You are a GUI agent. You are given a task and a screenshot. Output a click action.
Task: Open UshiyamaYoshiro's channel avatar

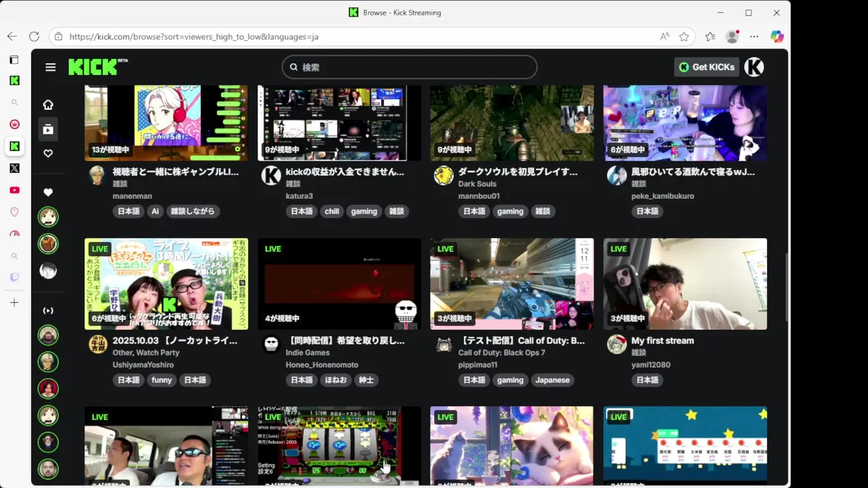click(98, 344)
